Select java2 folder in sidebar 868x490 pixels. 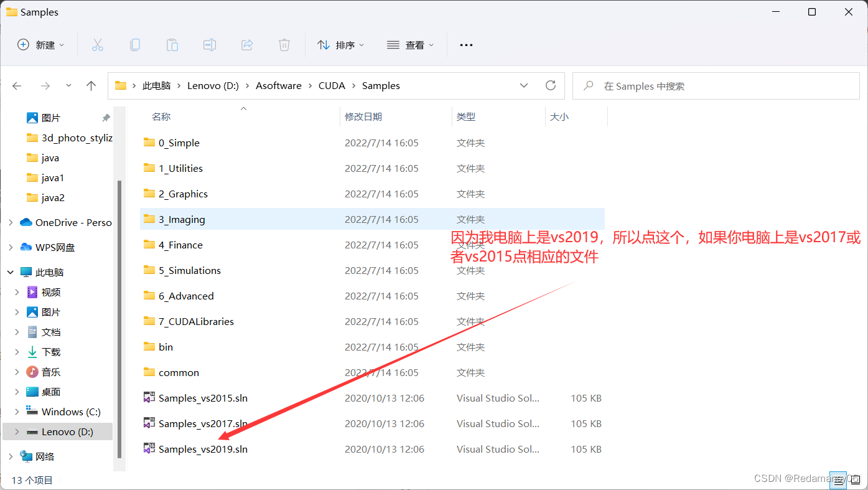click(53, 197)
